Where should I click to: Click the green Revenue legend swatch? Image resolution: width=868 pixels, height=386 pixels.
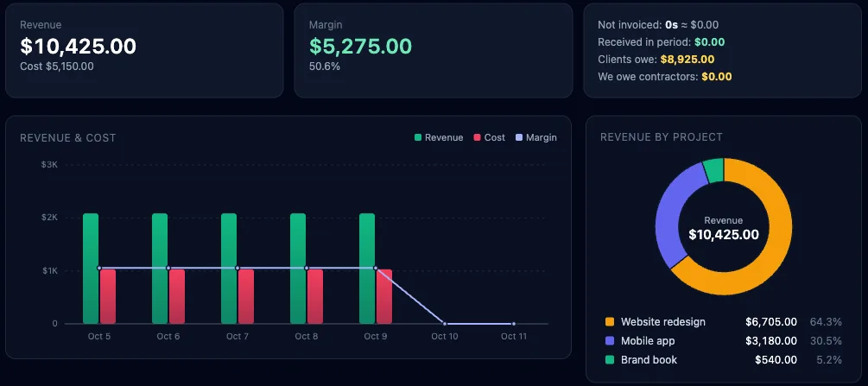point(418,137)
